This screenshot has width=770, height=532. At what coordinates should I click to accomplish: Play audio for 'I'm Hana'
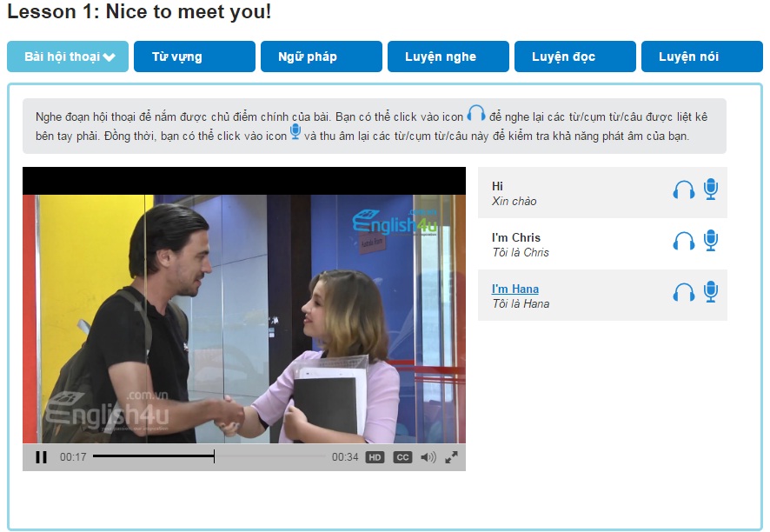pyautogui.click(x=684, y=292)
